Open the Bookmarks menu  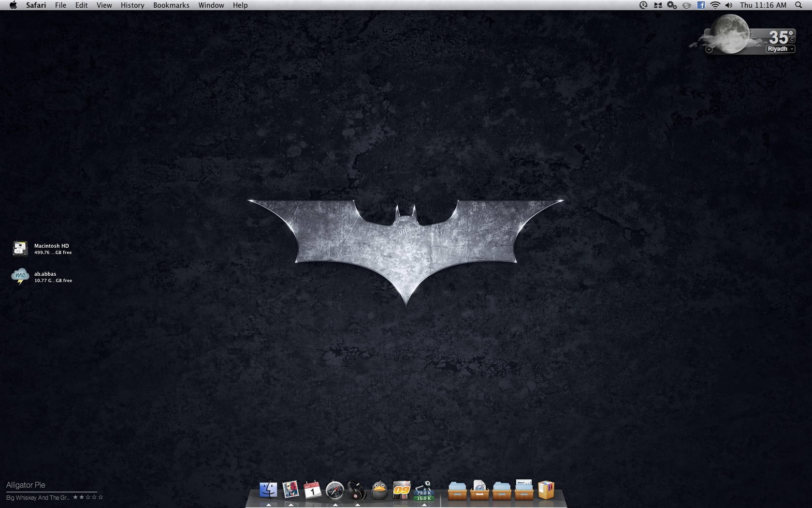[171, 5]
